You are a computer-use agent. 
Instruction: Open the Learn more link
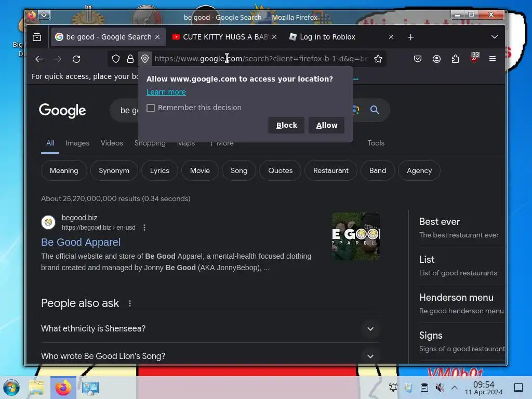click(x=166, y=92)
